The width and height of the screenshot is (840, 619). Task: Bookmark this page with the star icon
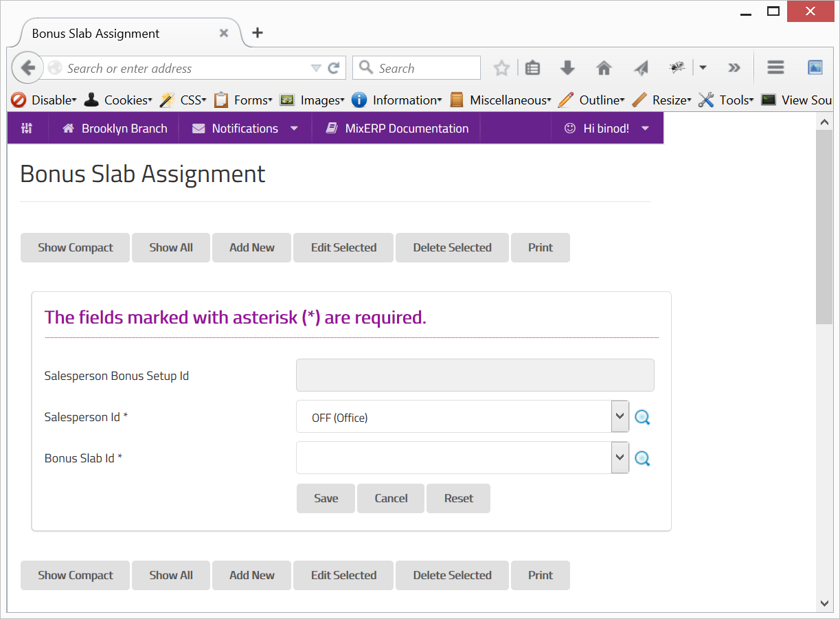(x=502, y=68)
